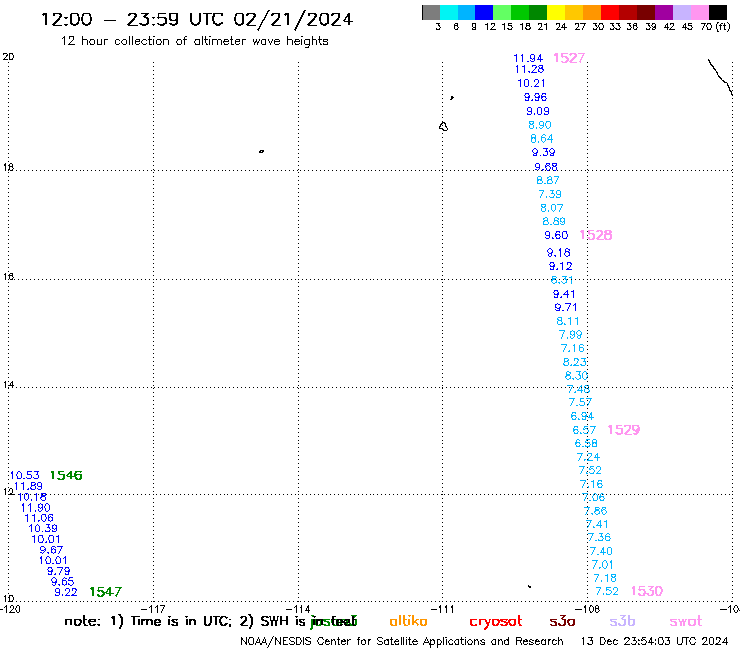Click the 10.53 value beside 1546
740x650 pixels.
point(25,476)
